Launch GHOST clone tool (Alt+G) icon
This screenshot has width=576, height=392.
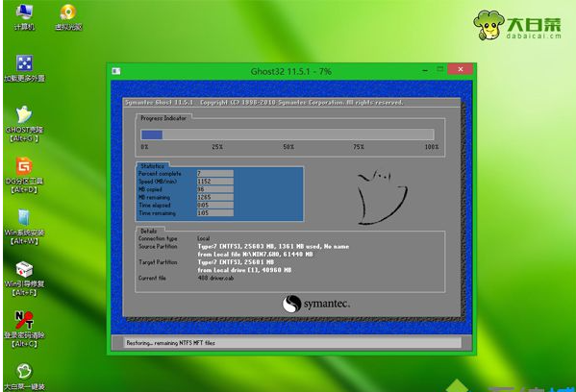(24, 124)
